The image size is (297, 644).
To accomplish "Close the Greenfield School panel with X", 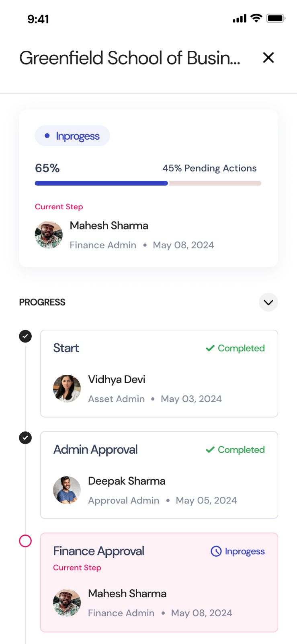I will coord(268,58).
